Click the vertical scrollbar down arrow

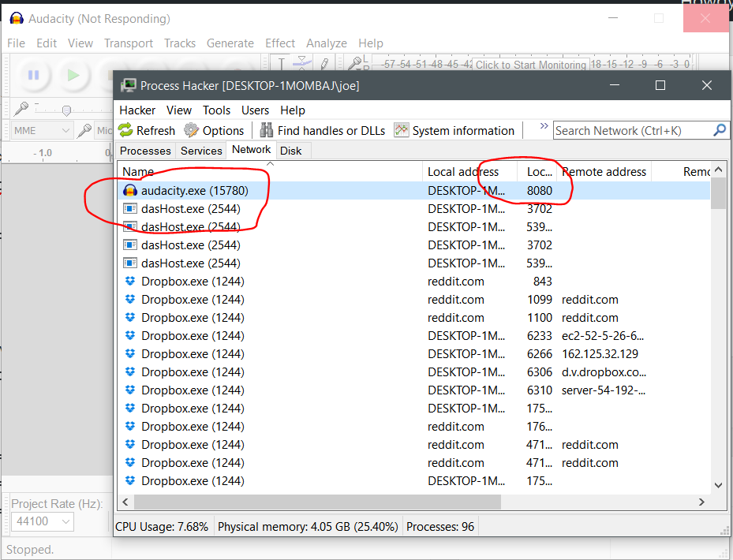pos(719,486)
